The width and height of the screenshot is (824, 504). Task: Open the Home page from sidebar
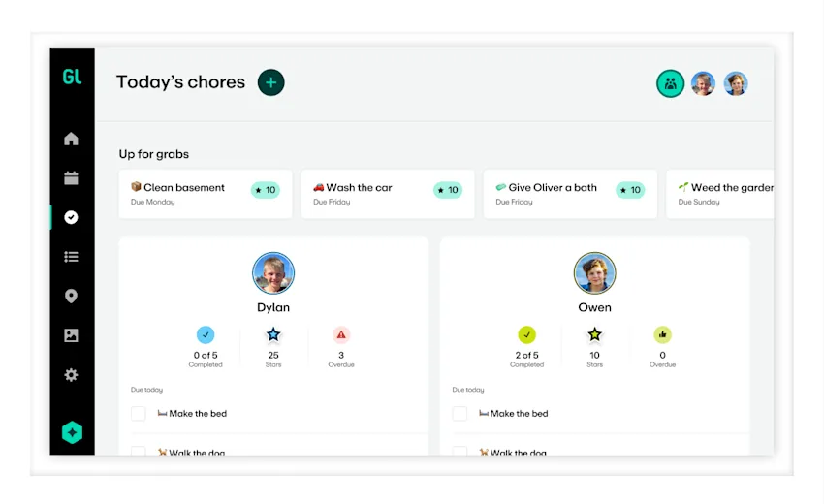71,139
